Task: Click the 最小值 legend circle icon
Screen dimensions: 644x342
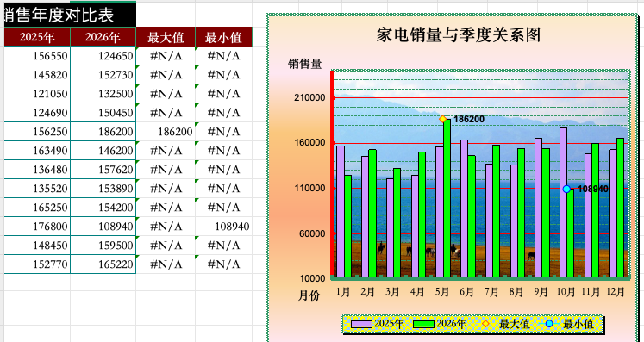Action: (549, 324)
